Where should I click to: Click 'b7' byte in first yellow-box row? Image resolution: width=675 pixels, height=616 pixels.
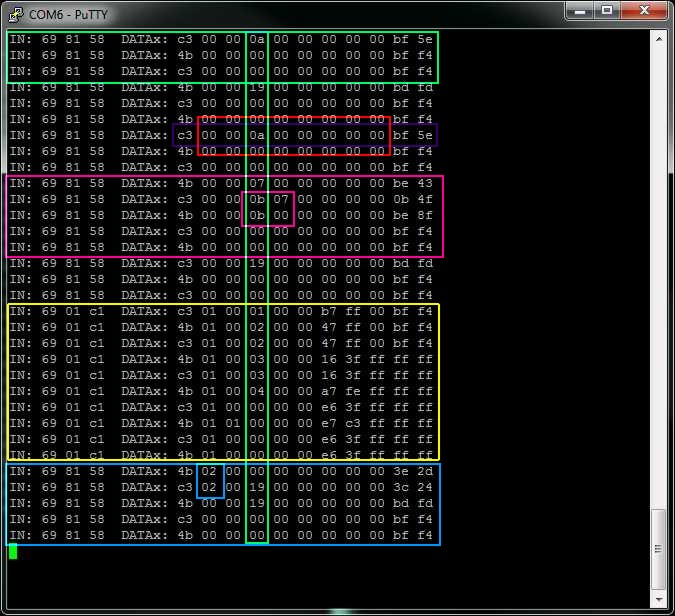click(329, 311)
